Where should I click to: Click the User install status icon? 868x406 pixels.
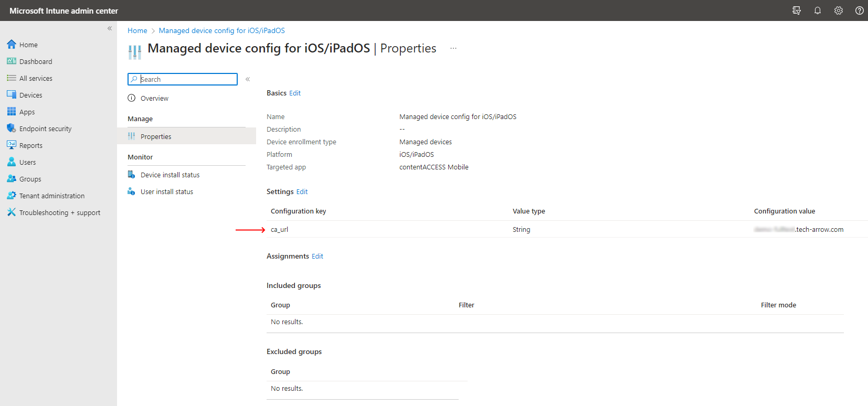tap(132, 191)
